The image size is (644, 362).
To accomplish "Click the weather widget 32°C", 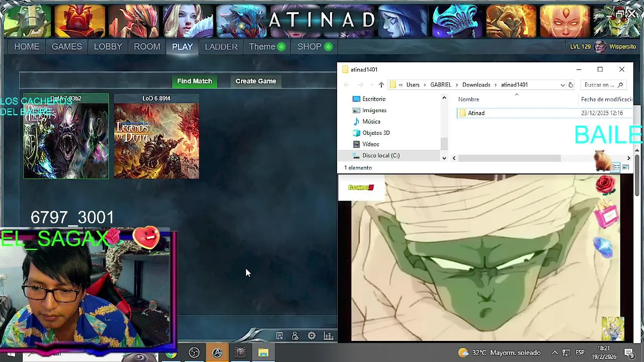I will click(500, 353).
